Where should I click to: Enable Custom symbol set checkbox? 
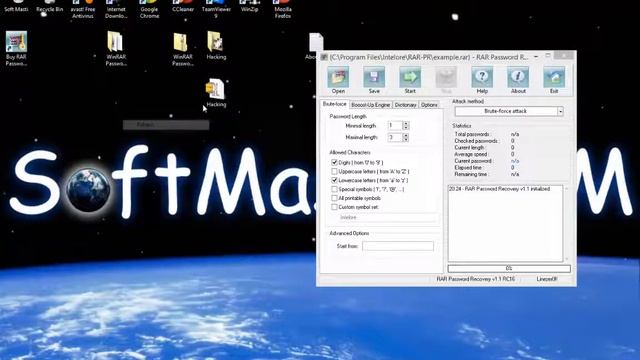334,207
